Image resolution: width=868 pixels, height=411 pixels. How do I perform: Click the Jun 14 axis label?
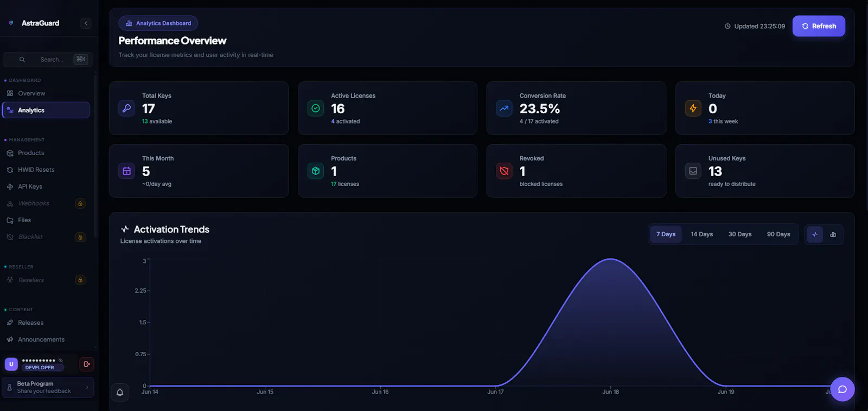click(x=150, y=392)
